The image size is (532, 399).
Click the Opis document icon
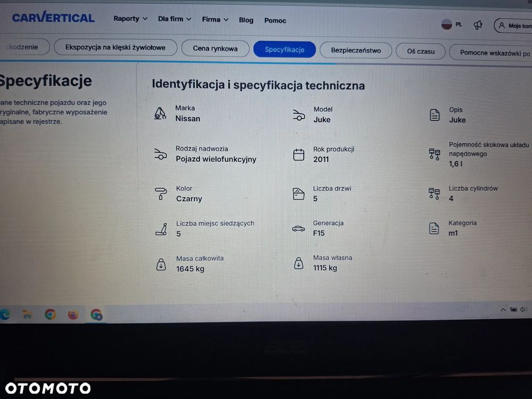pyautogui.click(x=435, y=115)
